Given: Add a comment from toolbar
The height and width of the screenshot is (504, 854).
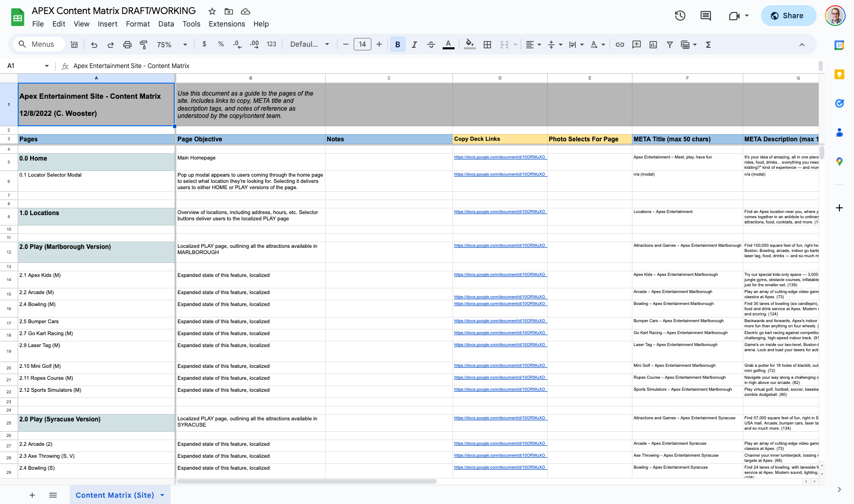Looking at the screenshot, I should [x=637, y=45].
